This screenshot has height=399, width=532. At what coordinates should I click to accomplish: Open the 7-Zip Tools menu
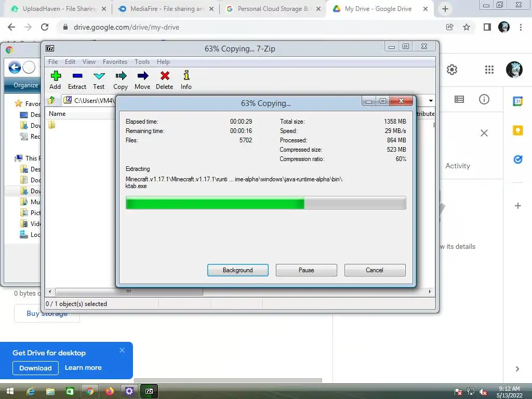point(142,62)
